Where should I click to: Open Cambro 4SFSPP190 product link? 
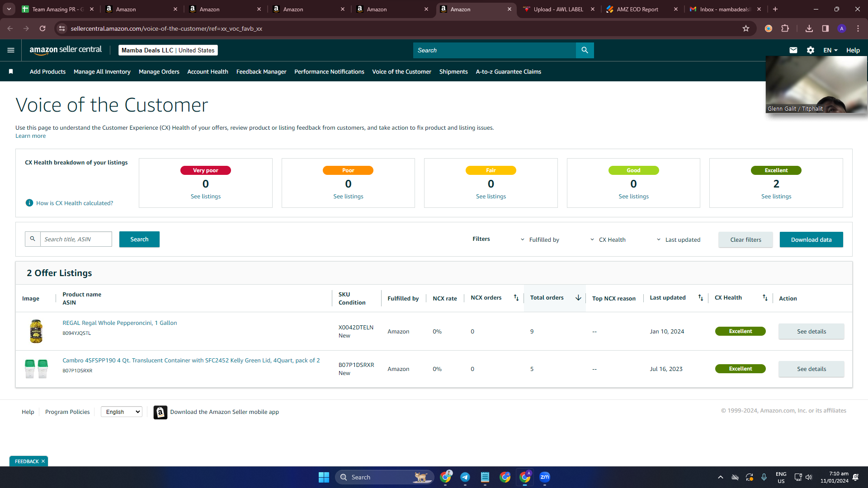[x=191, y=361]
